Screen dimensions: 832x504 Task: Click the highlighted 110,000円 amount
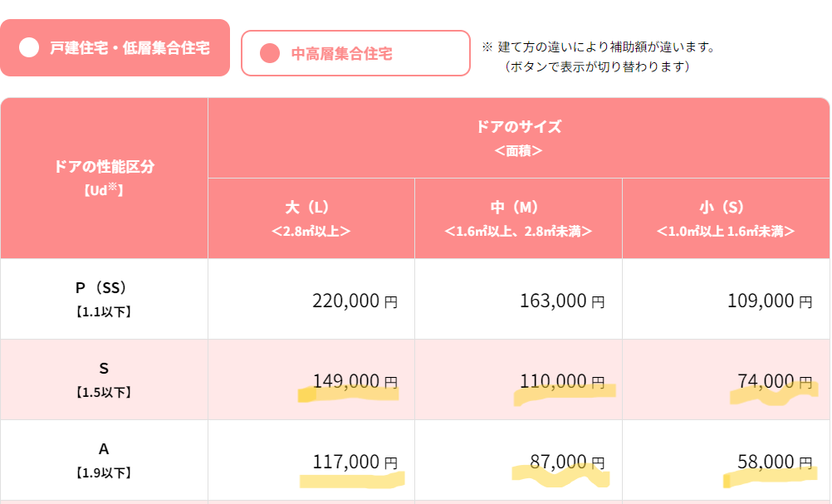pyautogui.click(x=562, y=381)
